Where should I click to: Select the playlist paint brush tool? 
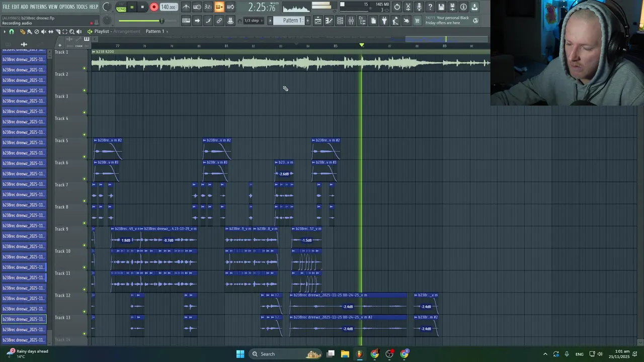[30, 32]
